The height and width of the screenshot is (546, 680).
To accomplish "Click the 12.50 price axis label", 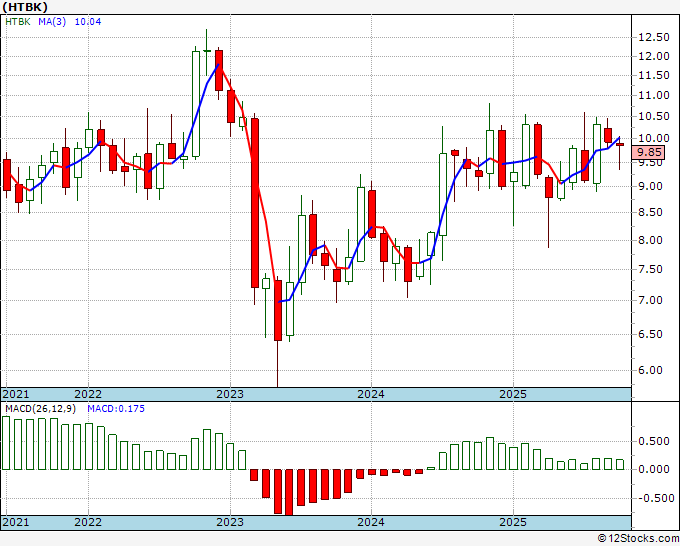I will (654, 38).
